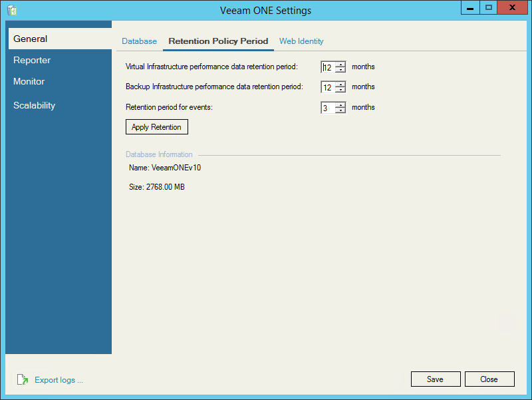Click the Veeam ONE app icon in title bar

(x=12, y=10)
